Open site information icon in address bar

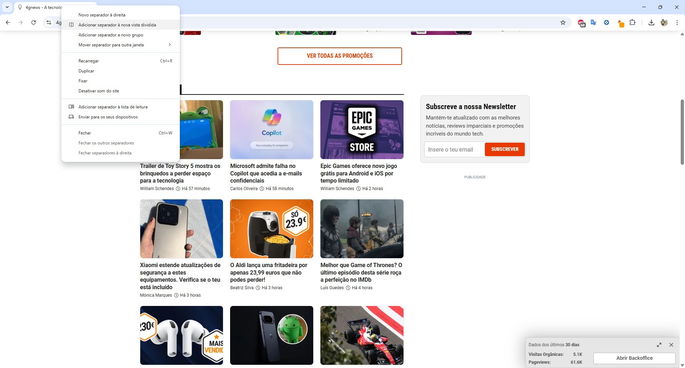(x=48, y=22)
